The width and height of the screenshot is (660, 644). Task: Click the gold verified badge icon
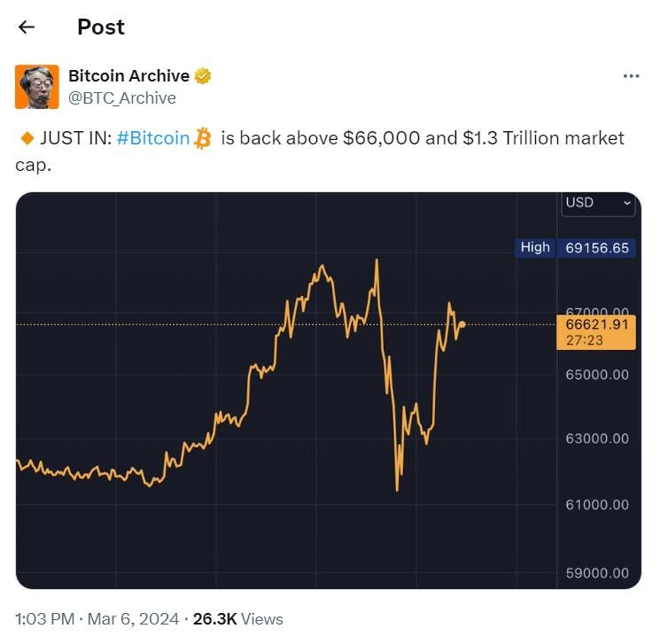click(x=203, y=76)
